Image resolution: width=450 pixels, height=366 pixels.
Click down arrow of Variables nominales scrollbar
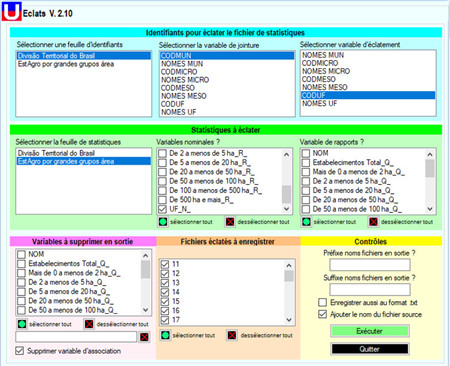[286, 209]
